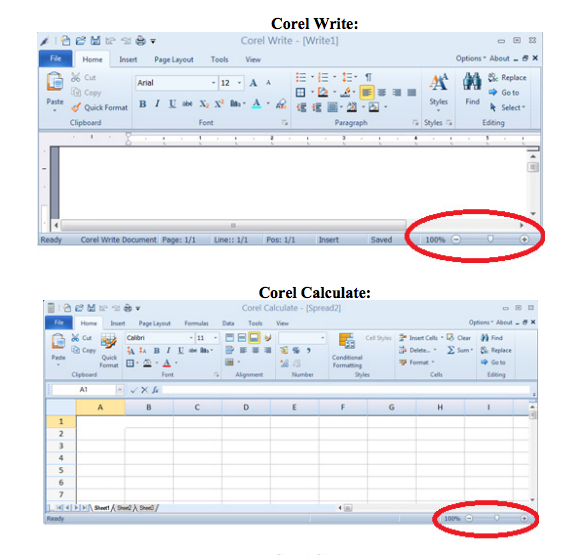This screenshot has width=582, height=555.
Task: Click the zoom slider handle in Write status bar
Action: (490, 239)
